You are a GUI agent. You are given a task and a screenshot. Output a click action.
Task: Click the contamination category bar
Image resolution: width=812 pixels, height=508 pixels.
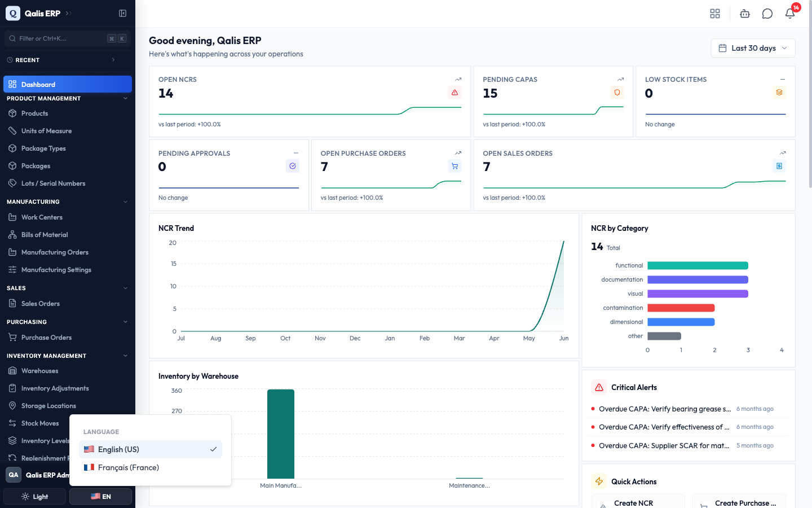coord(681,308)
